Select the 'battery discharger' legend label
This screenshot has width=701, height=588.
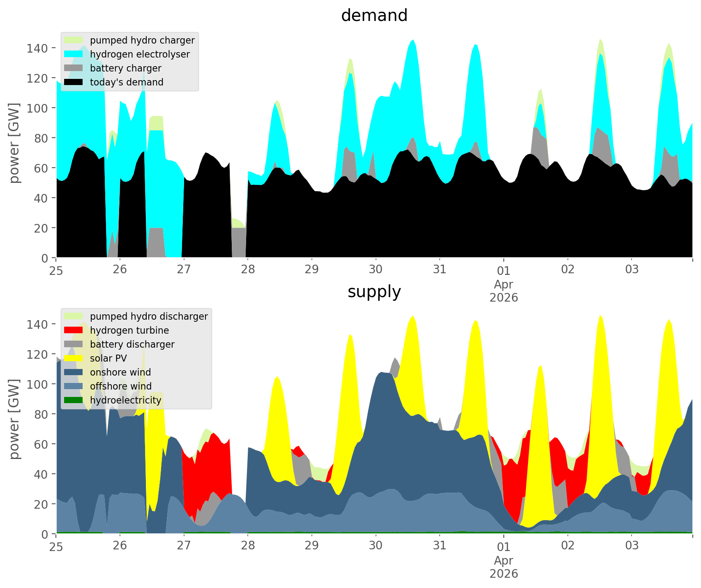pos(132,344)
